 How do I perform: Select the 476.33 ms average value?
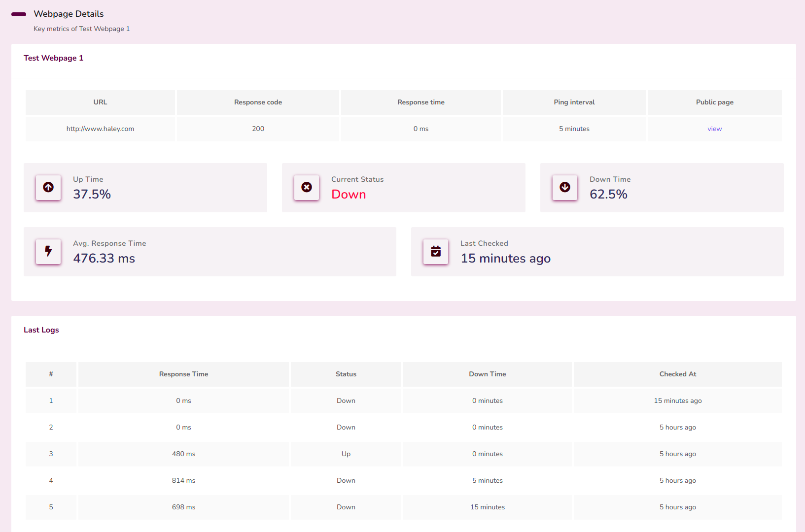[104, 259]
